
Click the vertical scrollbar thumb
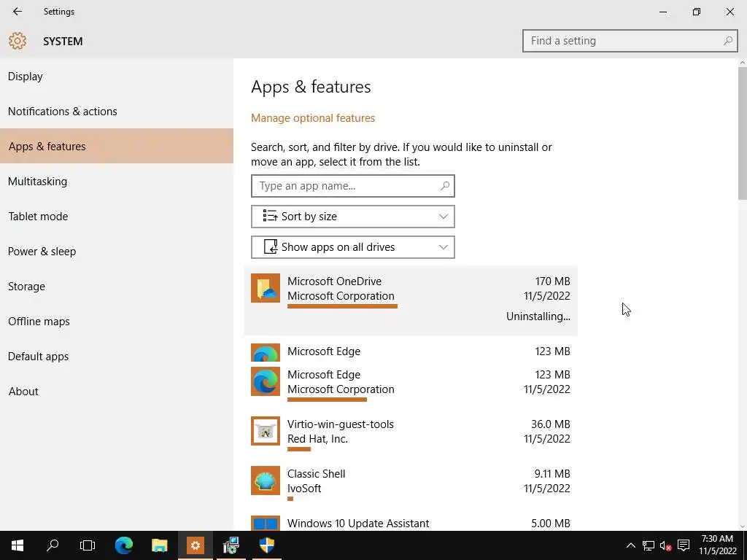[x=742, y=133]
